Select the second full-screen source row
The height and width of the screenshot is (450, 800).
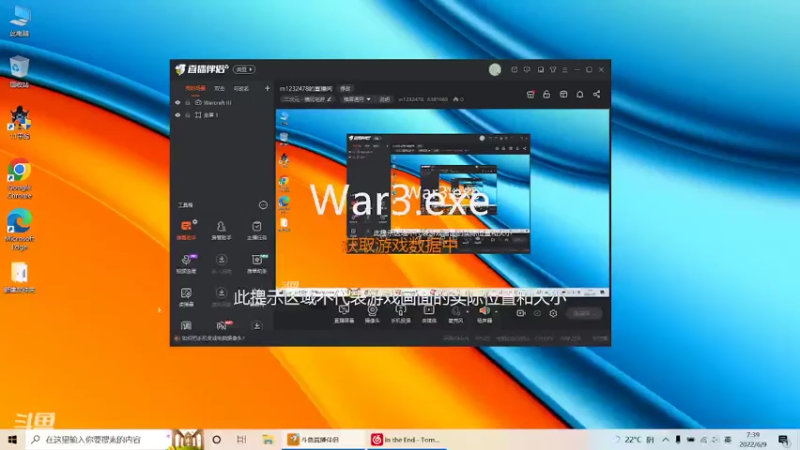(223, 115)
